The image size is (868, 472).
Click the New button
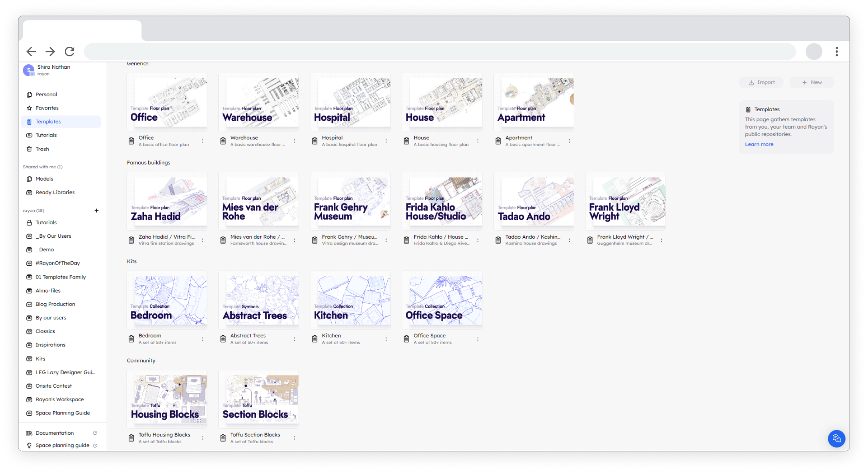(x=812, y=82)
